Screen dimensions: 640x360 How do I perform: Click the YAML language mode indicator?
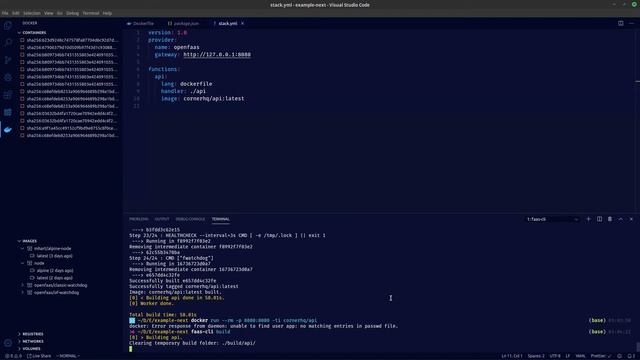point(580,356)
